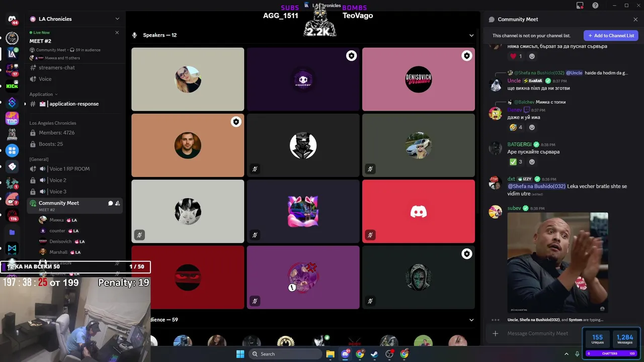This screenshot has width=644, height=362.
Task: Click invite people icon on Community Meet channel
Action: 117,203
